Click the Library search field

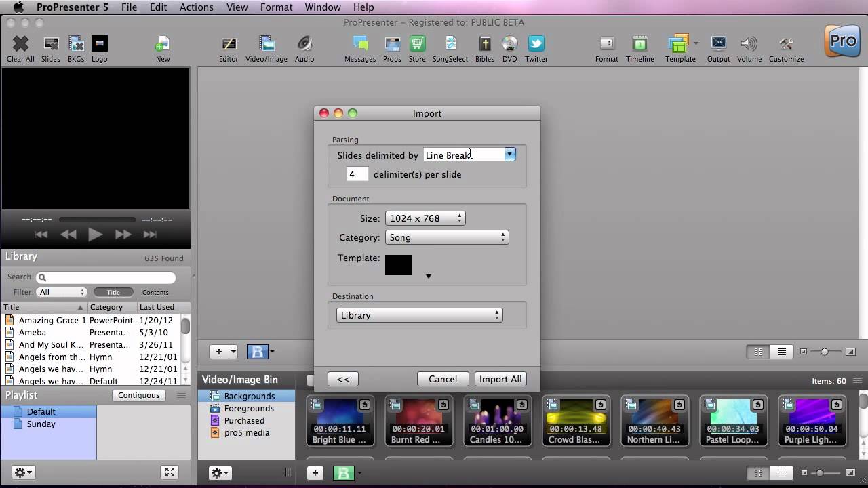coord(106,277)
